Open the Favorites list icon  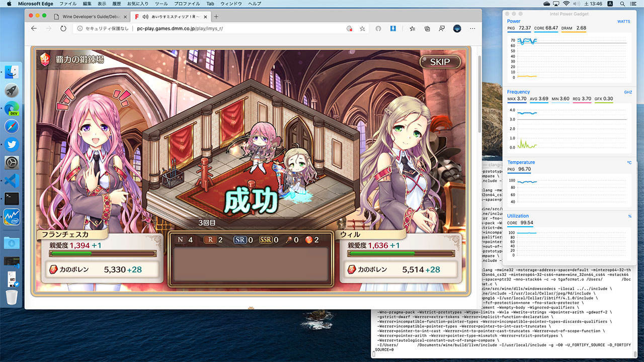[x=412, y=29]
